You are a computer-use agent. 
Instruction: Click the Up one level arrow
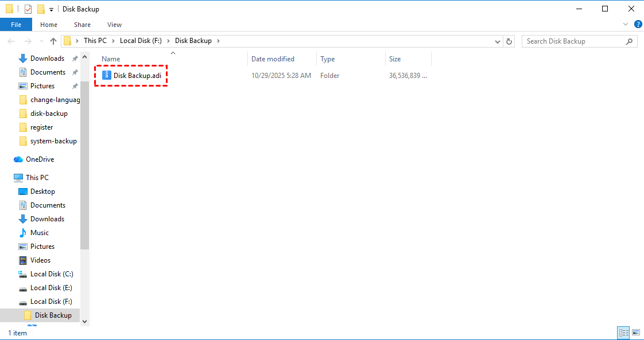click(53, 41)
